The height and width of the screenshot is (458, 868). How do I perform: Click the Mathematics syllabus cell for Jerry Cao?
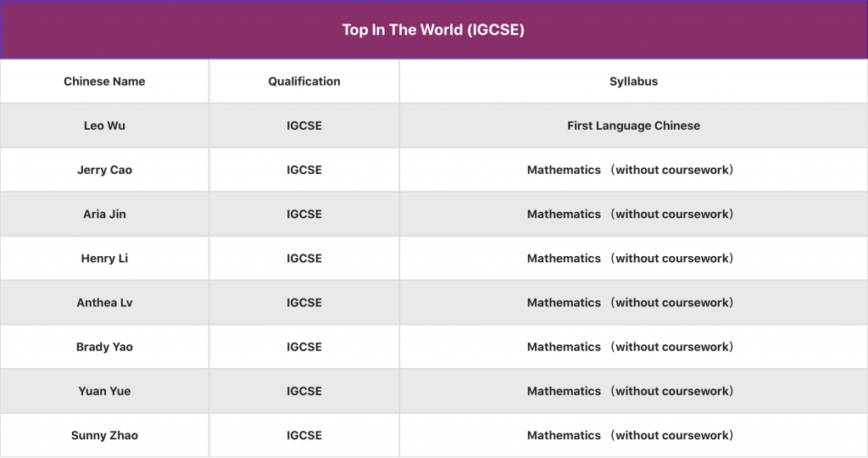[632, 170]
